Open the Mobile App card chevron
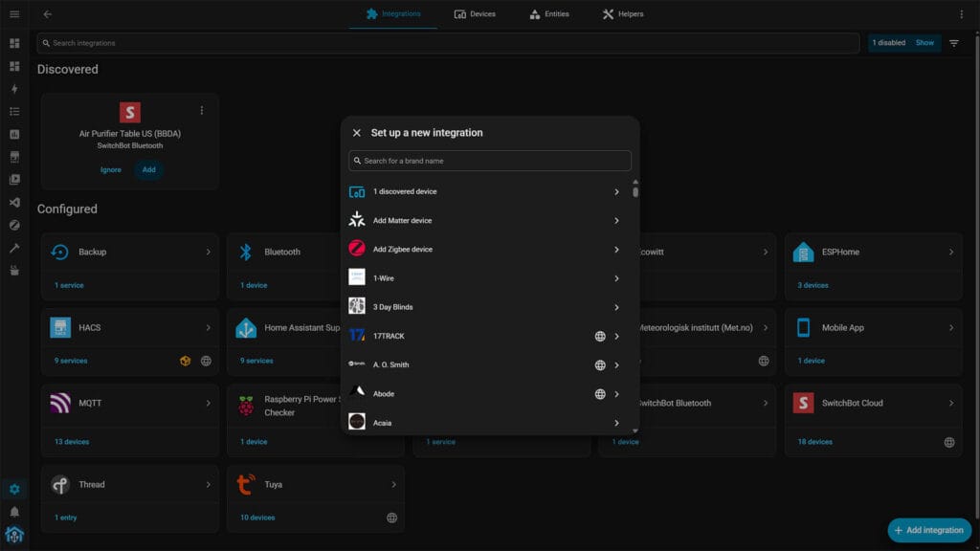980x551 pixels. tap(950, 327)
